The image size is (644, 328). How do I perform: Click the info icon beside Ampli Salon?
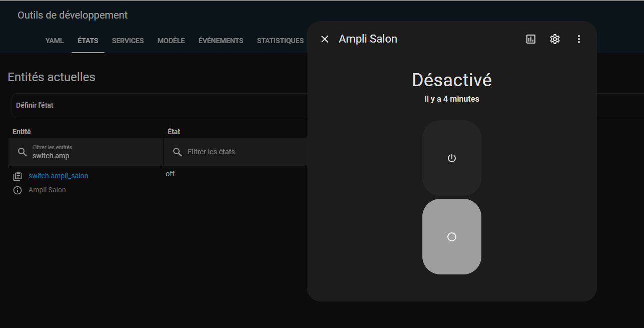click(x=18, y=190)
